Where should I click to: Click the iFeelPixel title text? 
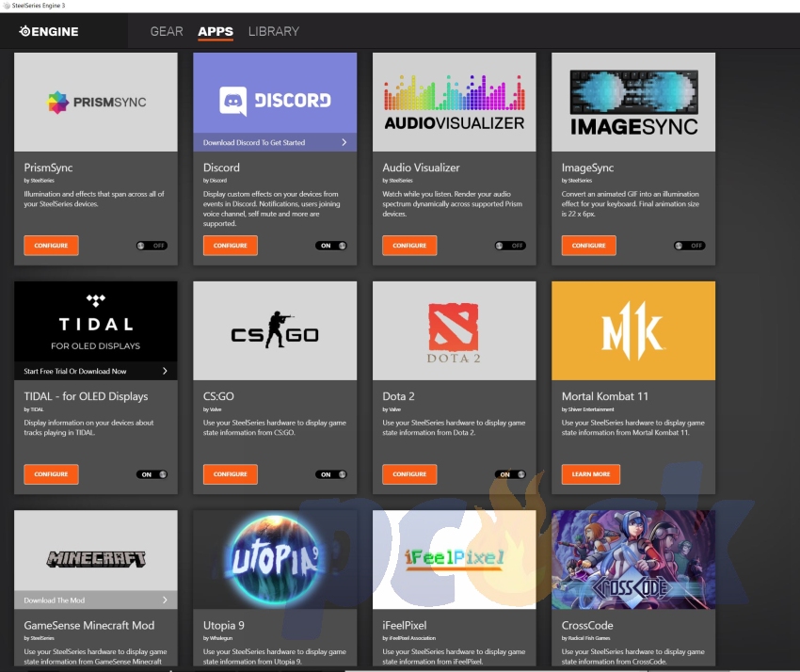pos(405,625)
